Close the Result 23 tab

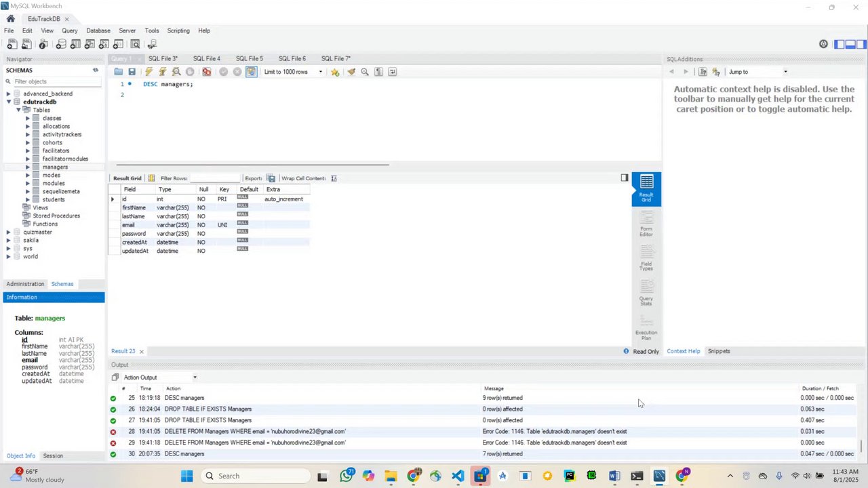coord(142,351)
